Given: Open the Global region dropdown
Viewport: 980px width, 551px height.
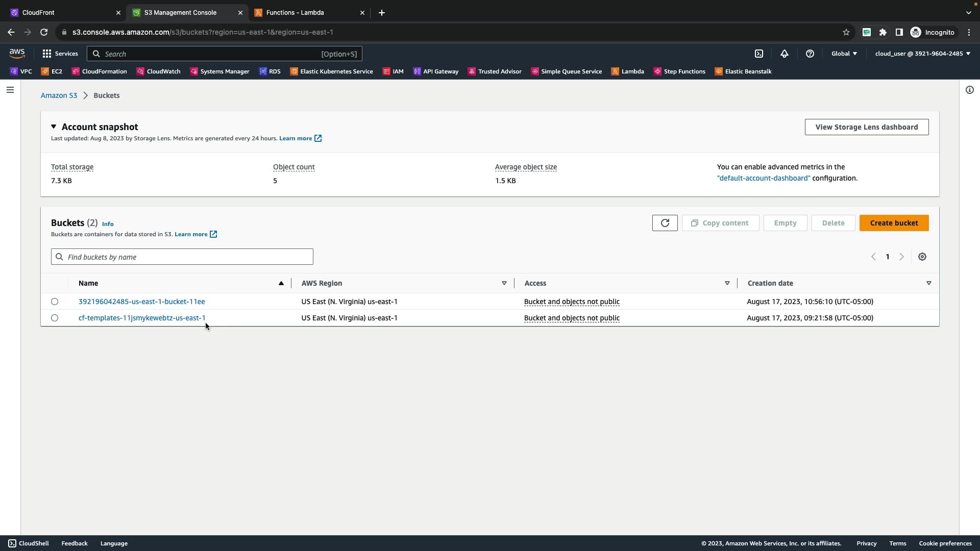Looking at the screenshot, I should 844,54.
